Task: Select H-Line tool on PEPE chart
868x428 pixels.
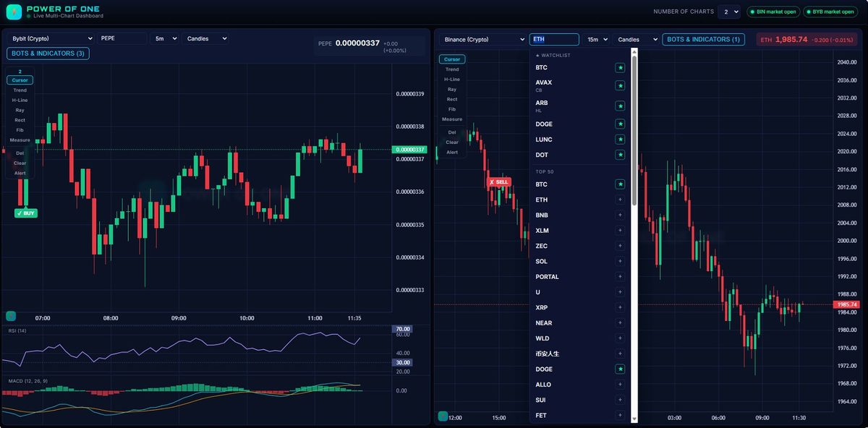Action: click(x=20, y=100)
